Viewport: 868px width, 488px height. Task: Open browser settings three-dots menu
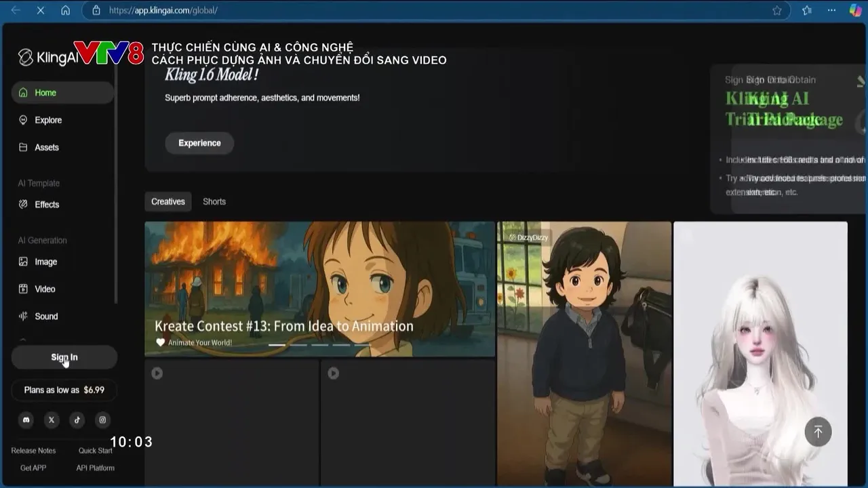pos(831,10)
